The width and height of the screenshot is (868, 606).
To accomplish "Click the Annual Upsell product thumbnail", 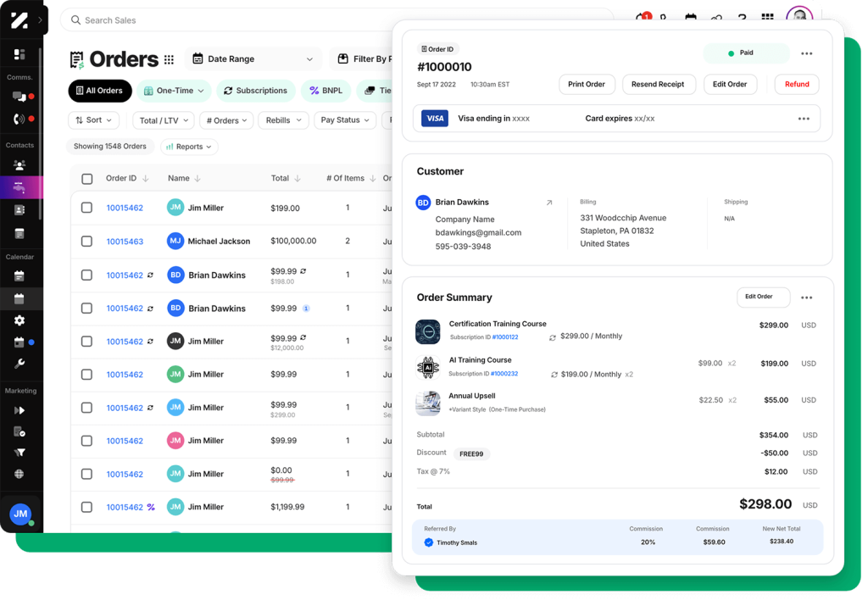I will (428, 403).
